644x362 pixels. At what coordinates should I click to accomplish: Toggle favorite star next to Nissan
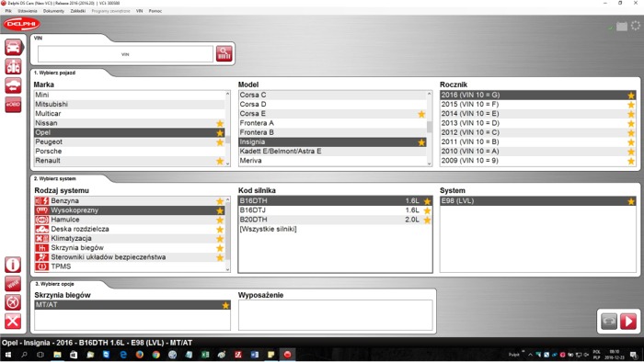click(220, 123)
